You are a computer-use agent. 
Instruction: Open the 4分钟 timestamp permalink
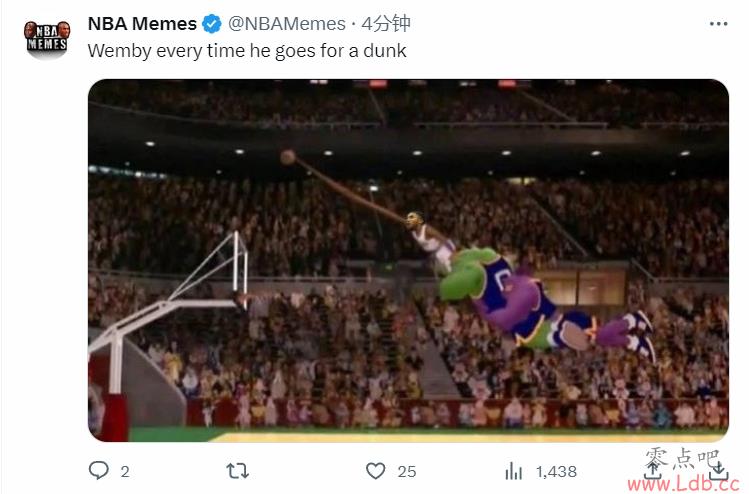point(385,23)
